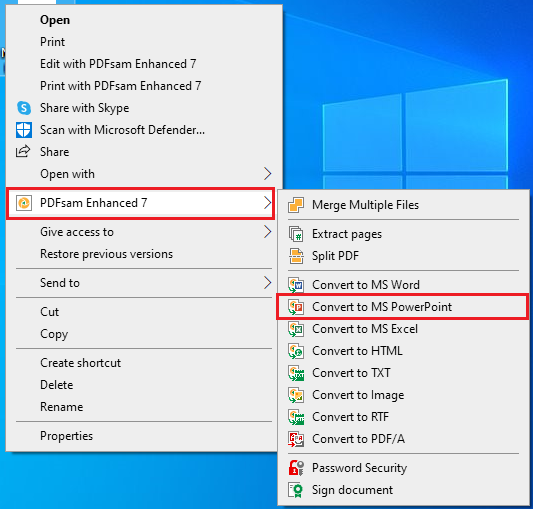This screenshot has height=509, width=533.
Task: Click the Split PDF icon
Action: coord(296,256)
